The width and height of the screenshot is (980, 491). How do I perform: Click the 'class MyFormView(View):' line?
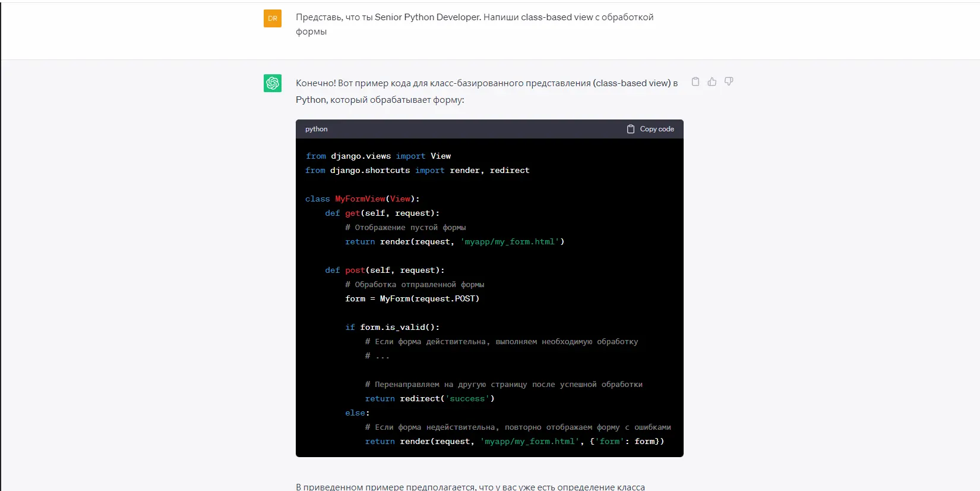click(x=362, y=199)
